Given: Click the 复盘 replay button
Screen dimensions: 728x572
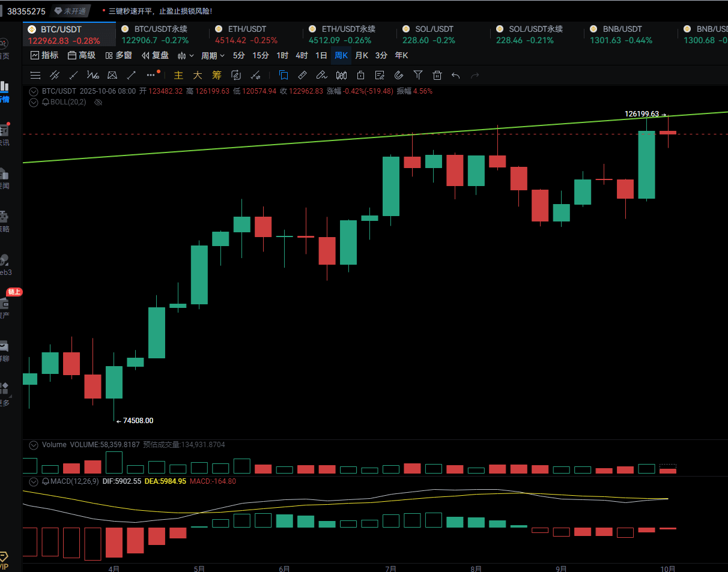Looking at the screenshot, I should [155, 55].
